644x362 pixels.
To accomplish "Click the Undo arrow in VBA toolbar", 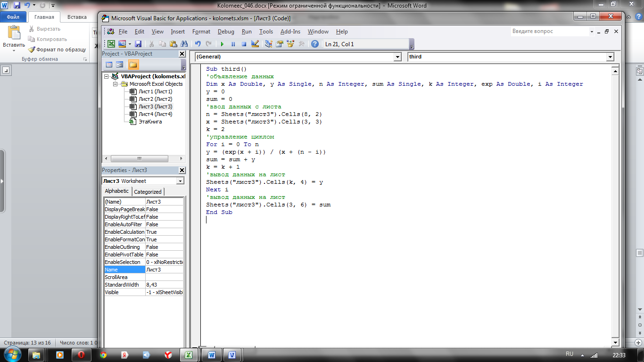I will point(198,44).
